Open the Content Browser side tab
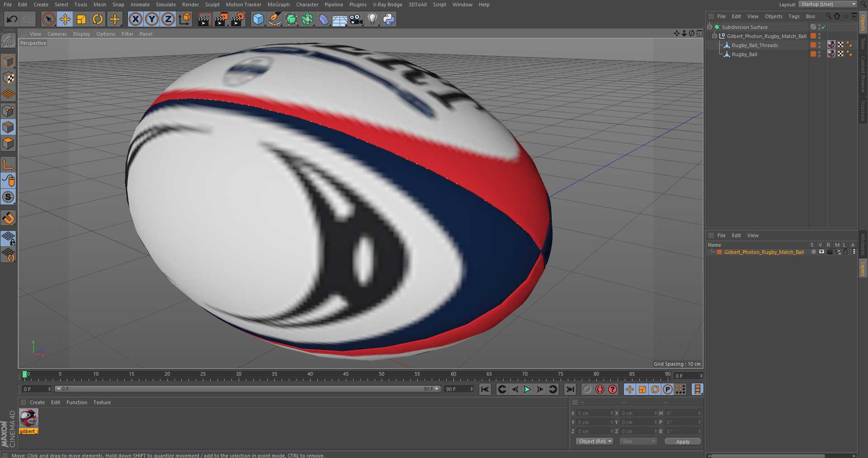The height and width of the screenshot is (458, 868). pos(863,74)
